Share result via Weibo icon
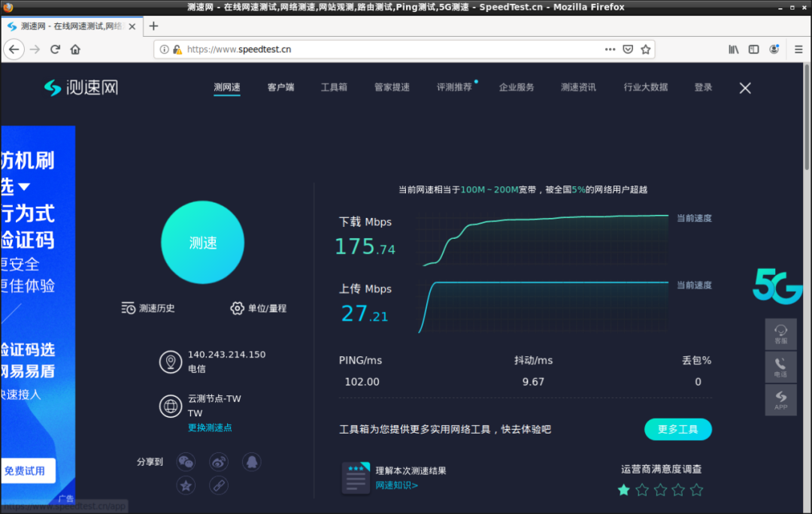Screen dimensions: 812x514 [x=219, y=461]
